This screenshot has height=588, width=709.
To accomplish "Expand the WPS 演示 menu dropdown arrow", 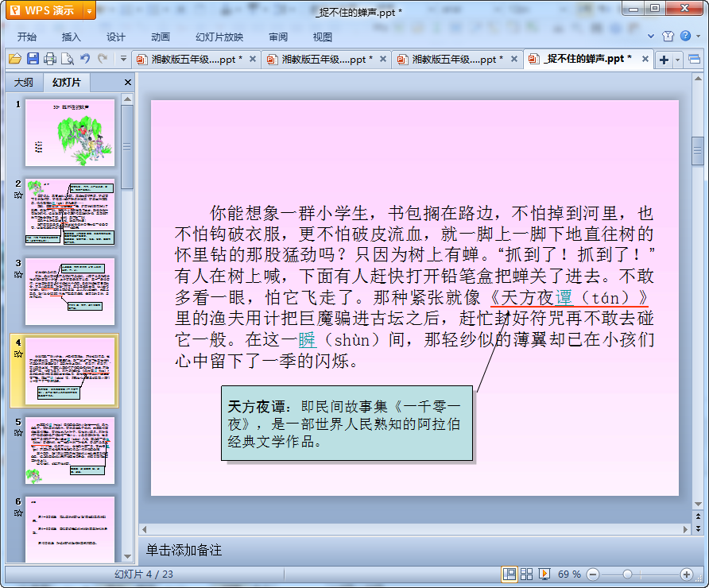I will click(x=90, y=11).
